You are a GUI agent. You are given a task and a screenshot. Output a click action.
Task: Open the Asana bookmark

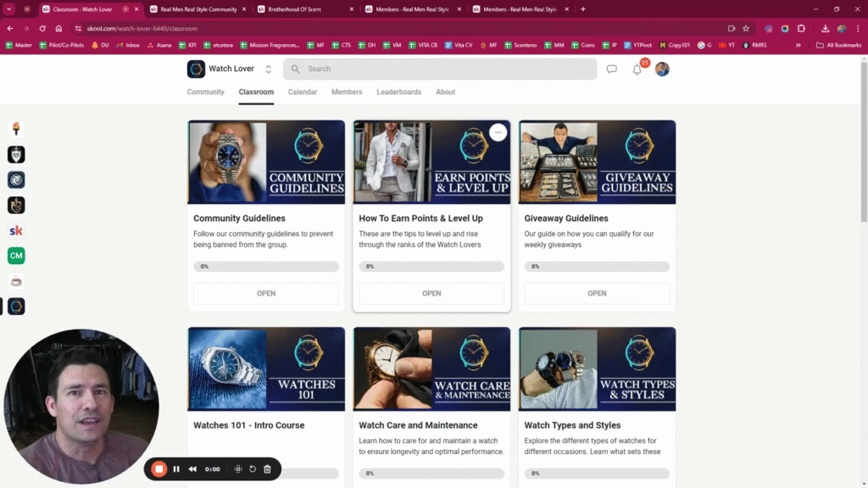[159, 46]
